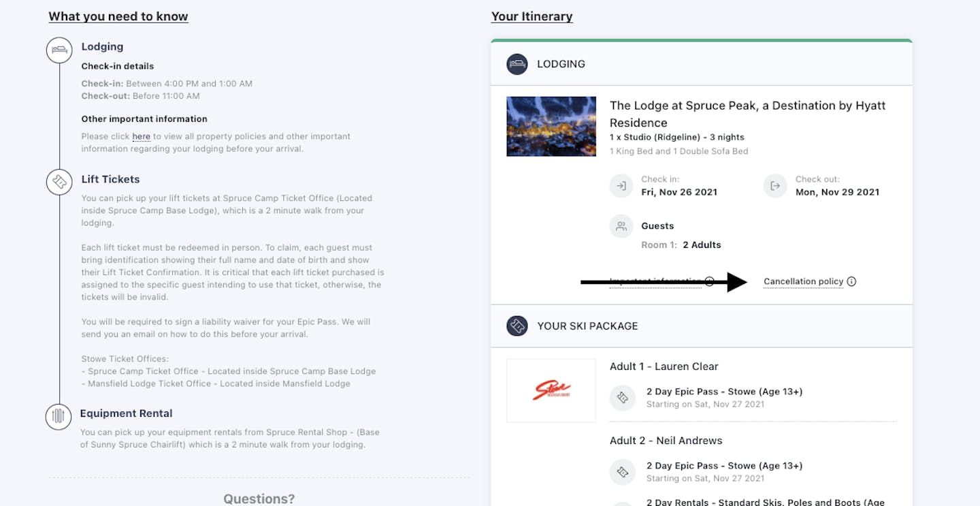Click the Guests people icon

[x=621, y=227]
